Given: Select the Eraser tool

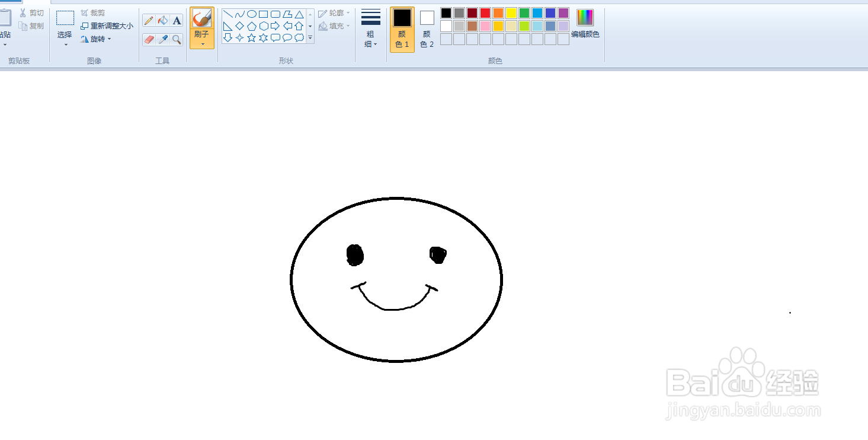Looking at the screenshot, I should (x=149, y=40).
